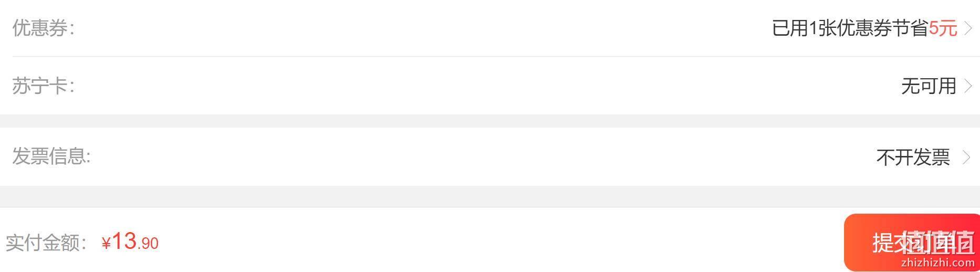This screenshot has height=272, width=980.
Task: Click the gray divider above 发票信息 section
Action: [490, 121]
